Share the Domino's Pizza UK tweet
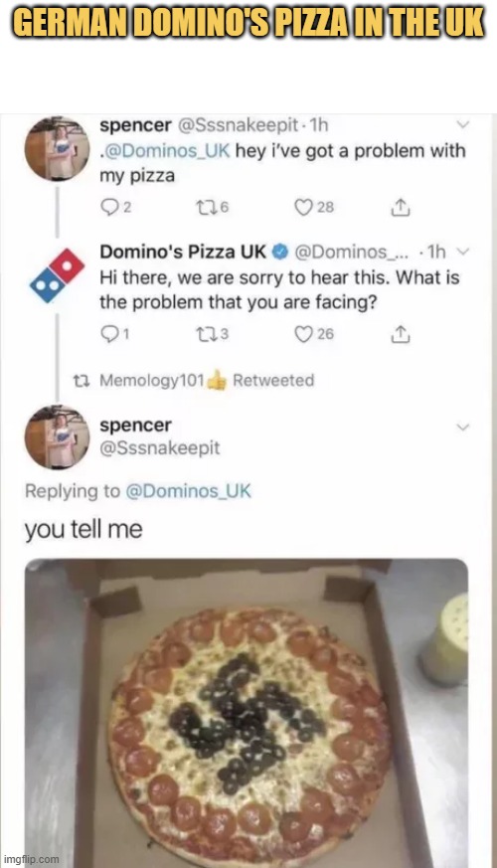Screen dimensions: 497x868 [x=401, y=334]
